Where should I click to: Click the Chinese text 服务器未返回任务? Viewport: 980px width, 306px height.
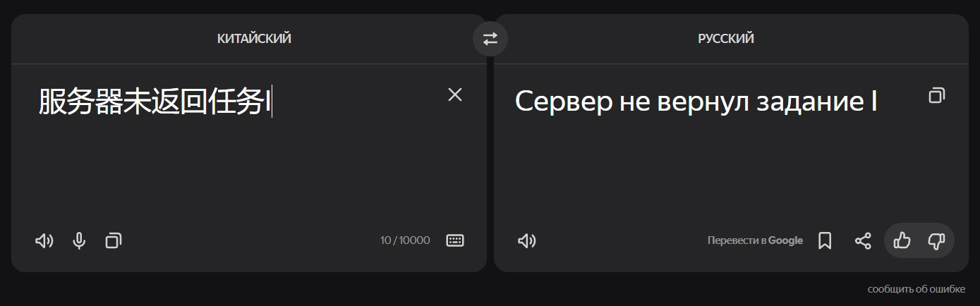(152, 102)
